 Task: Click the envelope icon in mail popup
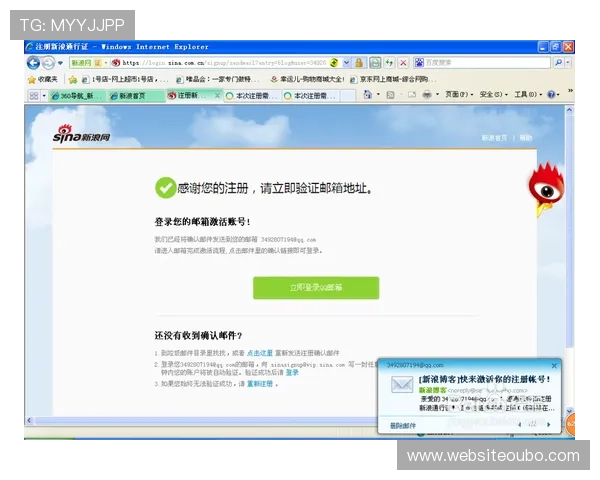point(402,384)
